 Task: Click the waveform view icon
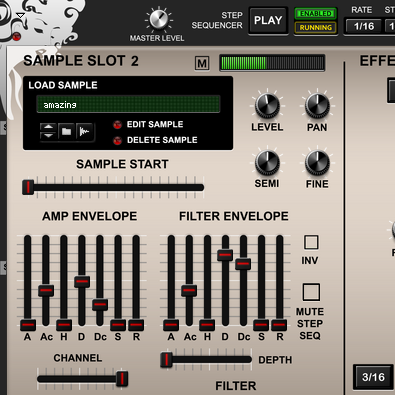click(85, 132)
